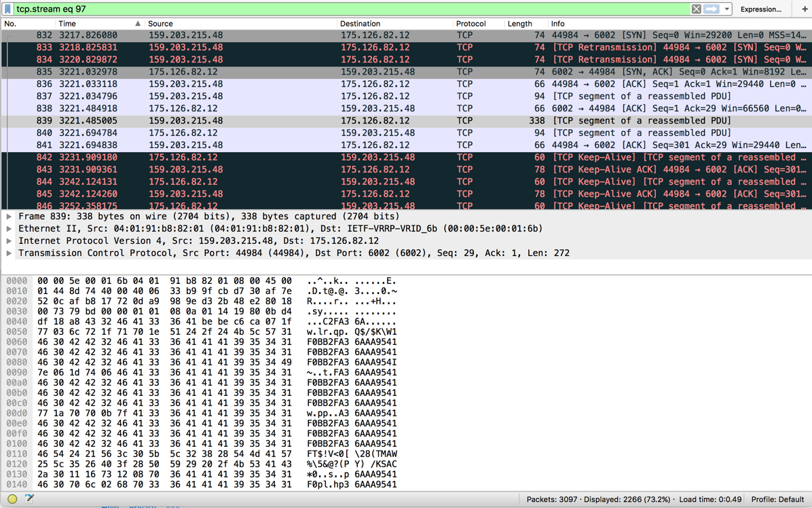Click the filter bookmark icon
812x508 pixels.
[7, 10]
